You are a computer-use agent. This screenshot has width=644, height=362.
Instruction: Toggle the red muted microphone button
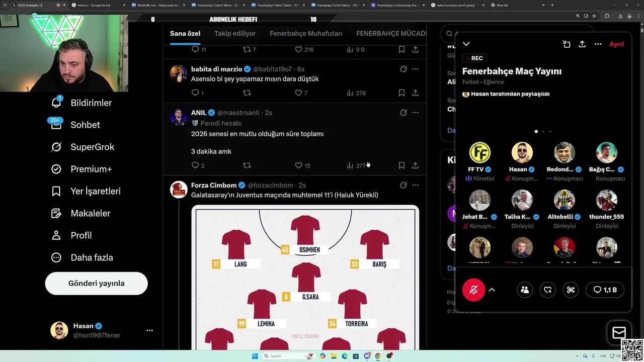(473, 290)
